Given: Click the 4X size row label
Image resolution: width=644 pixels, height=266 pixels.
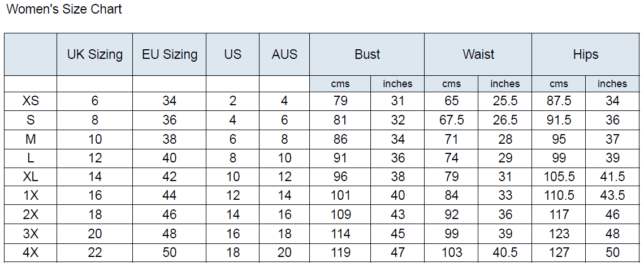Looking at the screenshot, I should (31, 252).
